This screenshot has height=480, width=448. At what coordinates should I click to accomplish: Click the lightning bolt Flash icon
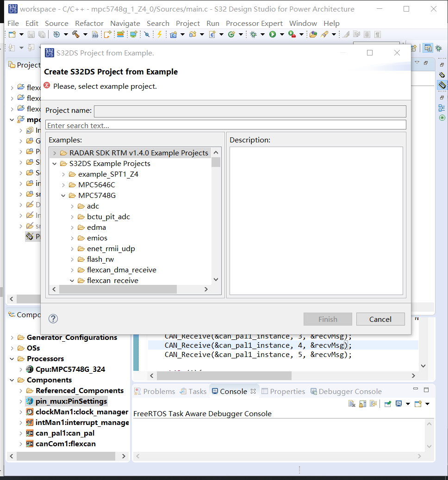(159, 34)
